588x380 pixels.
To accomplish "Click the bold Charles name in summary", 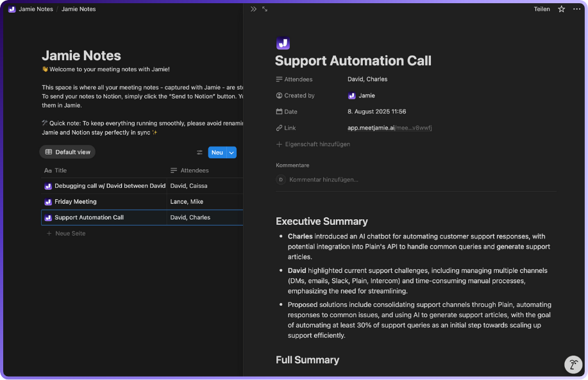I will click(x=300, y=236).
